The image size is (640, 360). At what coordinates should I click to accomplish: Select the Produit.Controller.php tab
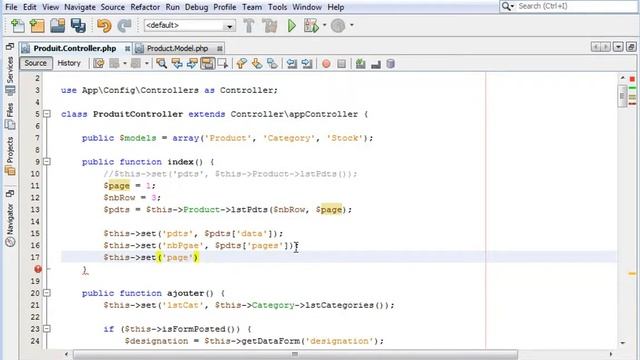pos(75,49)
